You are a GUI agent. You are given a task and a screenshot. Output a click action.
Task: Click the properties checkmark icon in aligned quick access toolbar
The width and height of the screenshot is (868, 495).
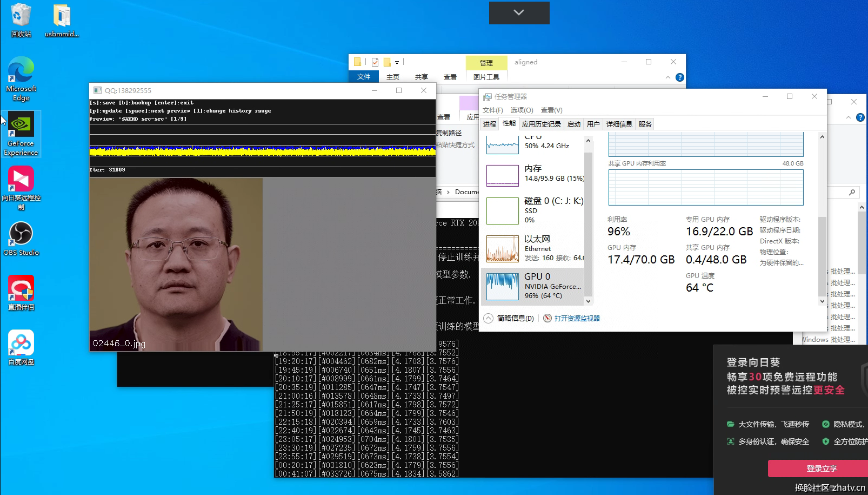point(375,62)
